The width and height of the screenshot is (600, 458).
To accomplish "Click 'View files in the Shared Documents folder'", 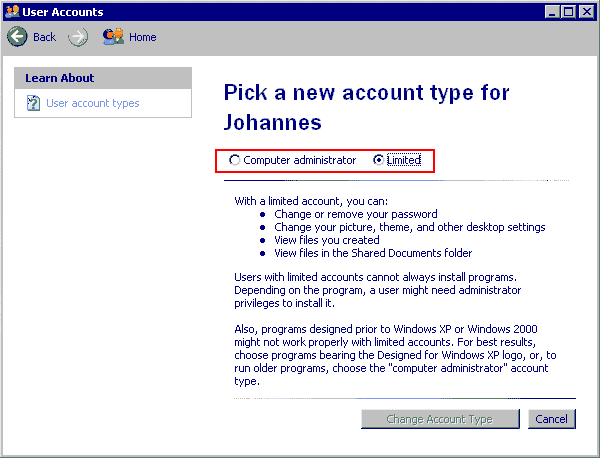I will pos(373,253).
